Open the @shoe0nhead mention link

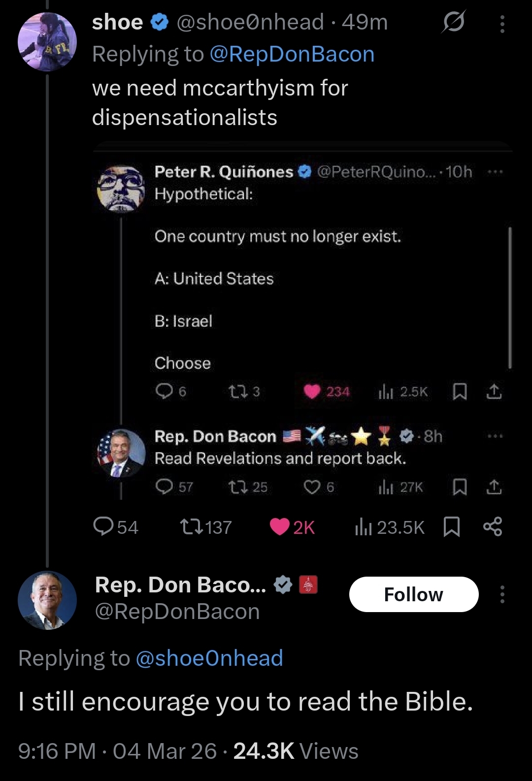coord(209,658)
